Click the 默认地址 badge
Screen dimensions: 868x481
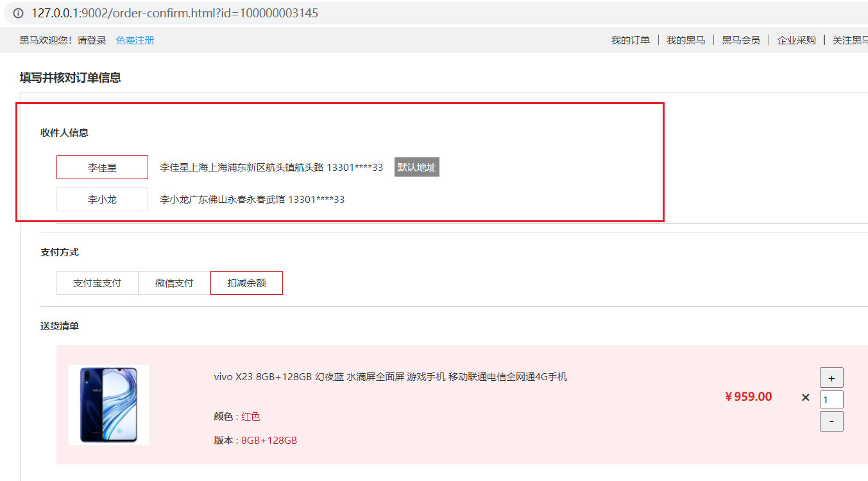[416, 168]
